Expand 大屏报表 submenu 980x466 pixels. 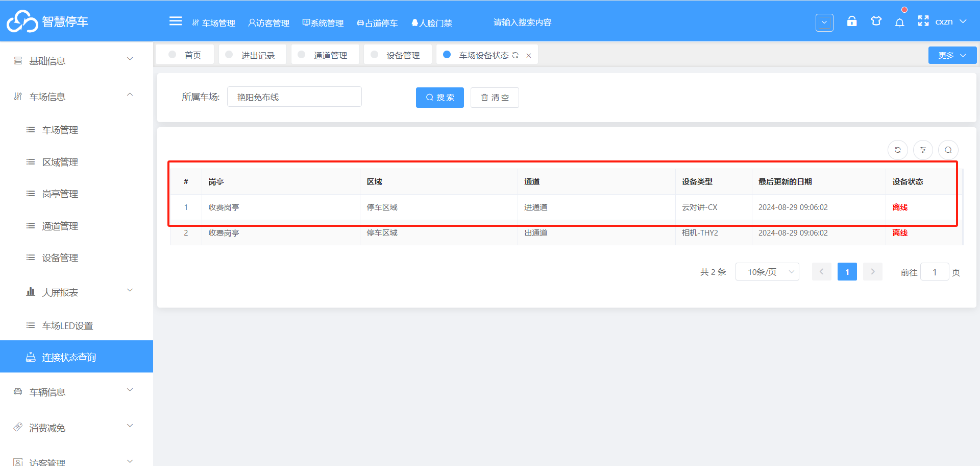(x=77, y=292)
